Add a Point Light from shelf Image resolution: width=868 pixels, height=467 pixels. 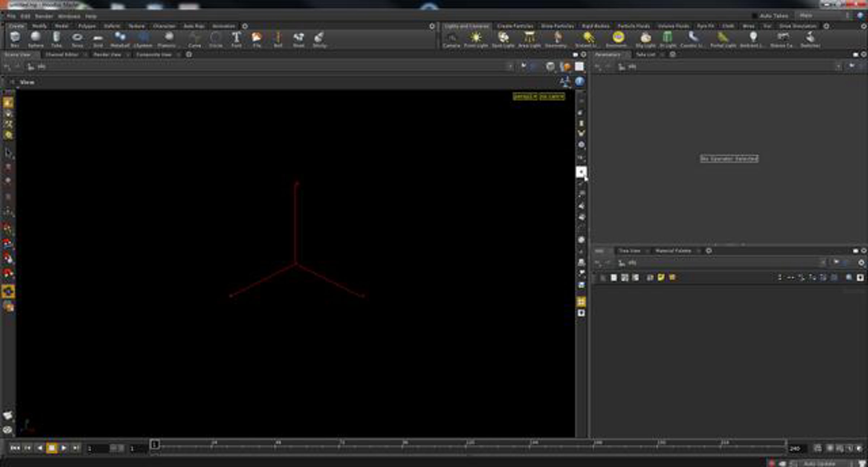(476, 39)
